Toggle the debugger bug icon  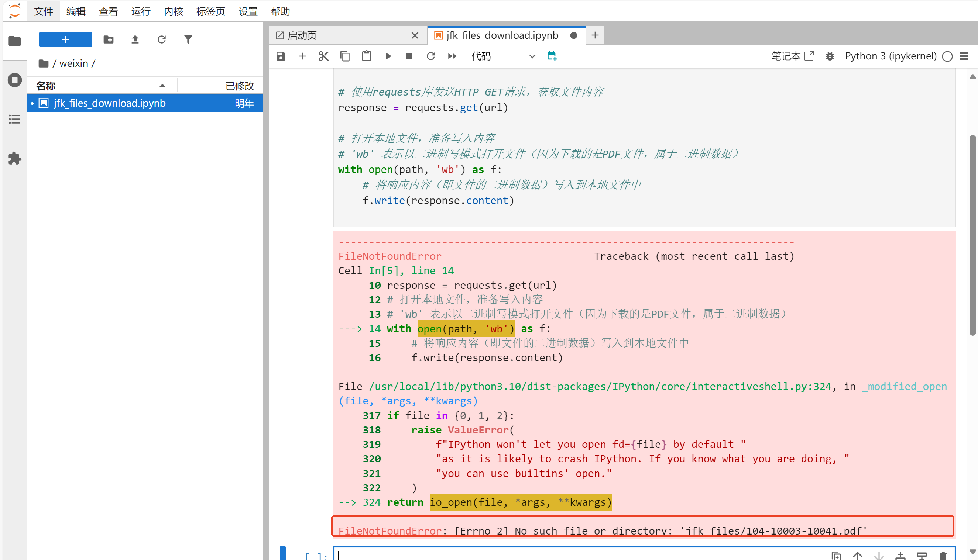830,56
